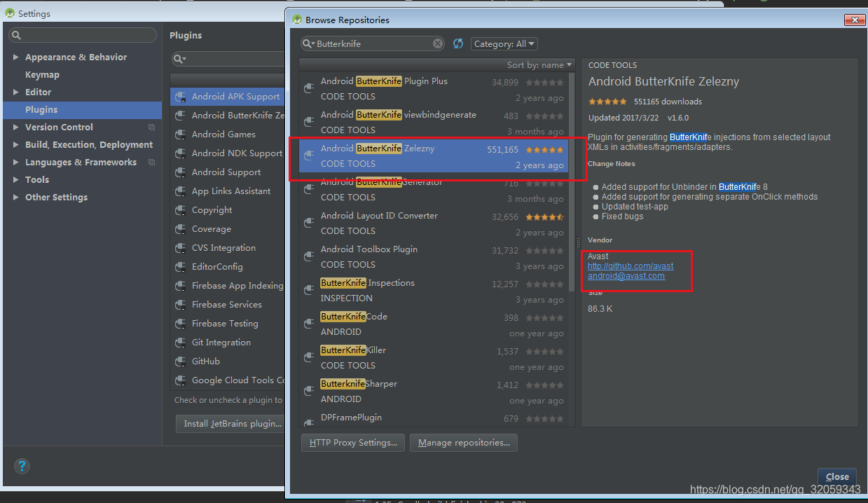This screenshot has width=868, height=503.
Task: Open the github.com/avast vendor link
Action: 631,266
